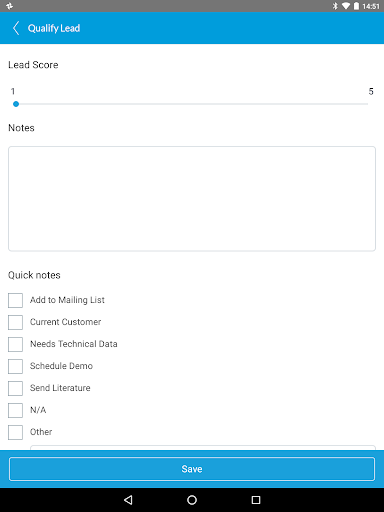This screenshot has height=512, width=384.
Task: Check the Add to Mailing List box
Action: [15, 300]
